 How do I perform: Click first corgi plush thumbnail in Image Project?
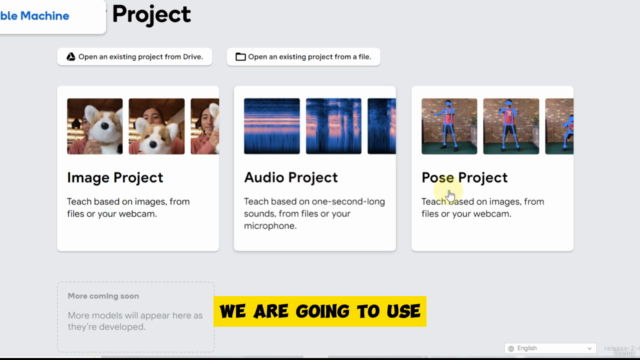tap(95, 126)
